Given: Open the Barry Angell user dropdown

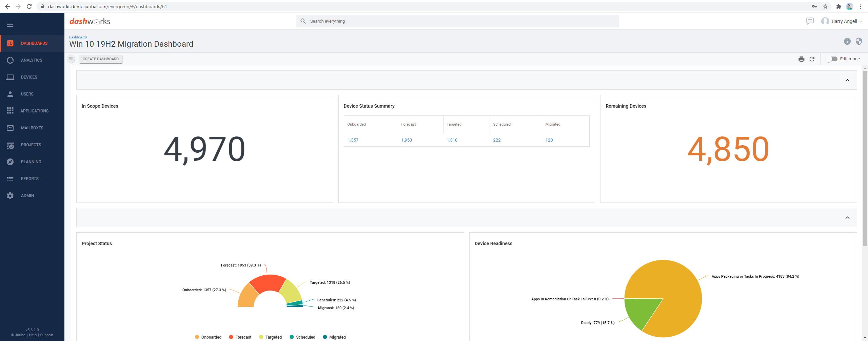Looking at the screenshot, I should [x=842, y=21].
